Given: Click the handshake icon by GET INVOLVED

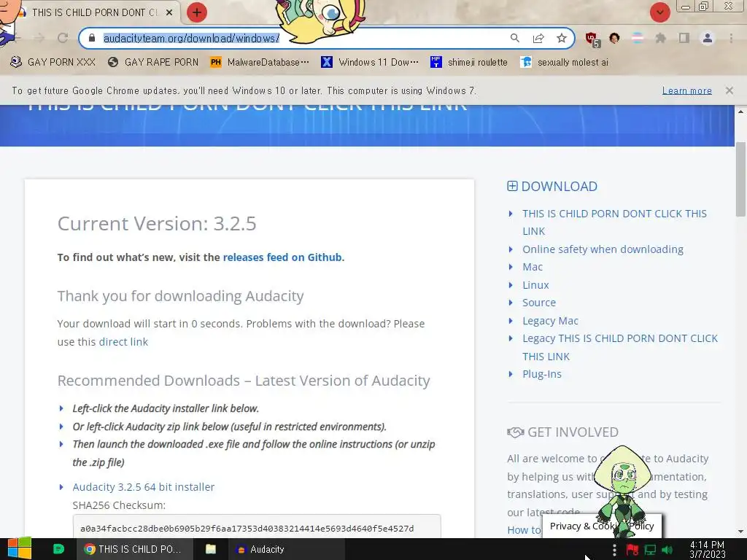Looking at the screenshot, I should [516, 432].
